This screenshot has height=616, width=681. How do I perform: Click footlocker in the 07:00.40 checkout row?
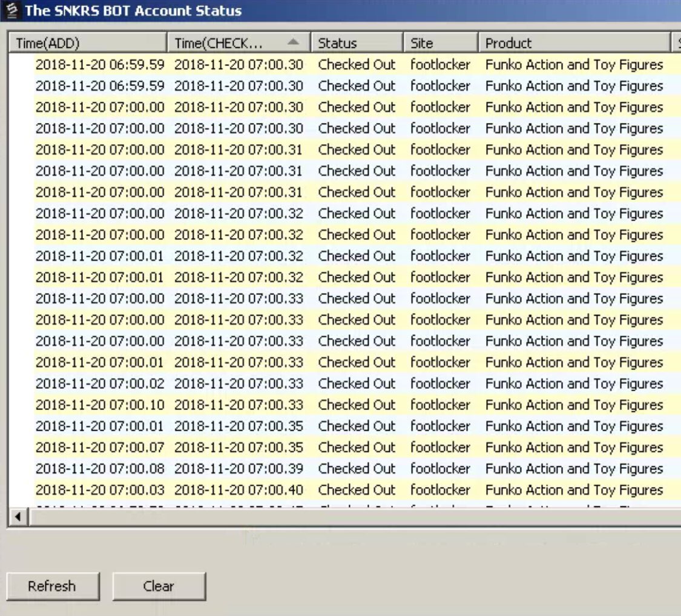441,490
